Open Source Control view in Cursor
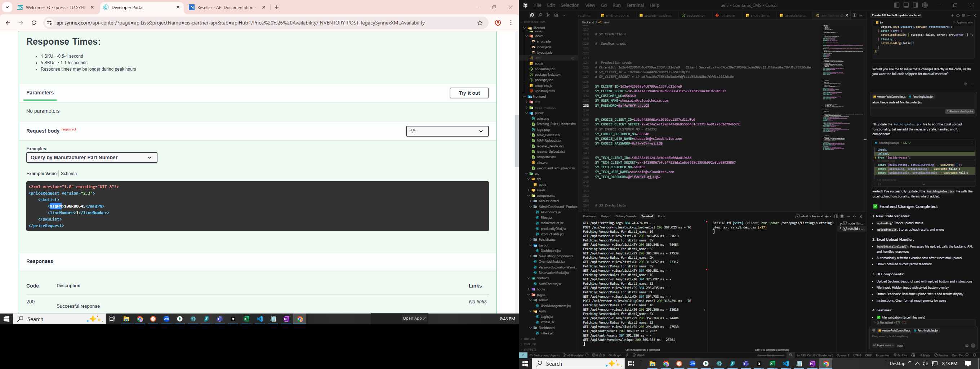Viewport: 980px width, 369px height. (x=548, y=15)
